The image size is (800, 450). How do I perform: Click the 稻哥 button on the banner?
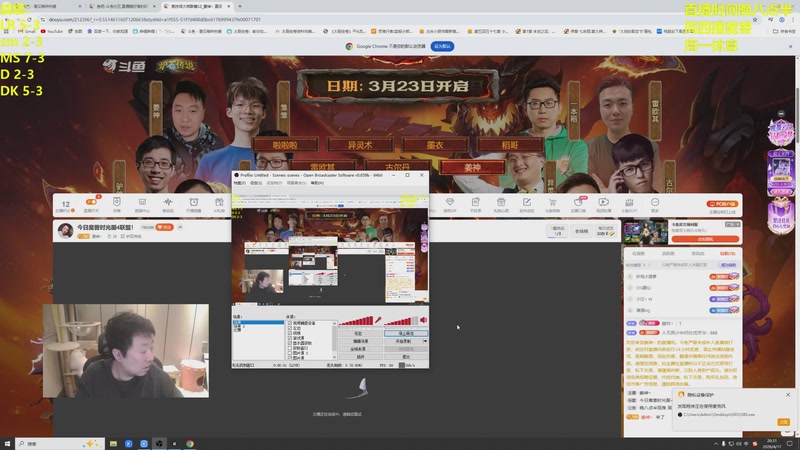[x=510, y=145]
